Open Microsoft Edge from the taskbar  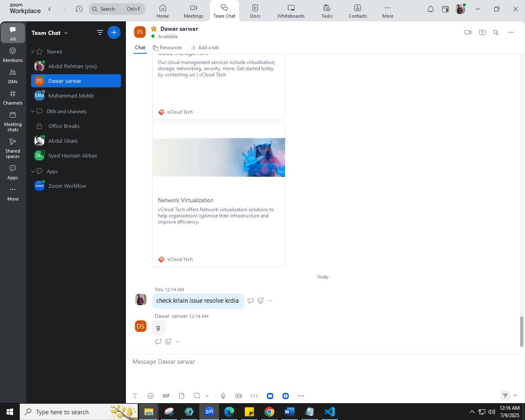pyautogui.click(x=229, y=412)
